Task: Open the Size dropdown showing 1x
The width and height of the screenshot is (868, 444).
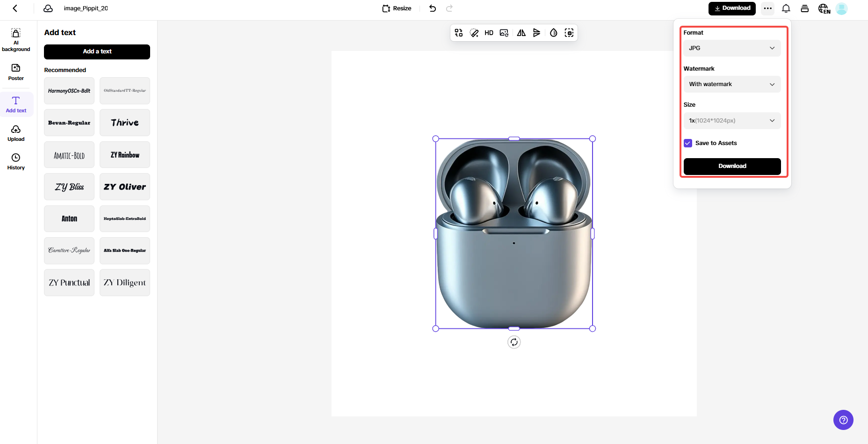Action: click(732, 121)
